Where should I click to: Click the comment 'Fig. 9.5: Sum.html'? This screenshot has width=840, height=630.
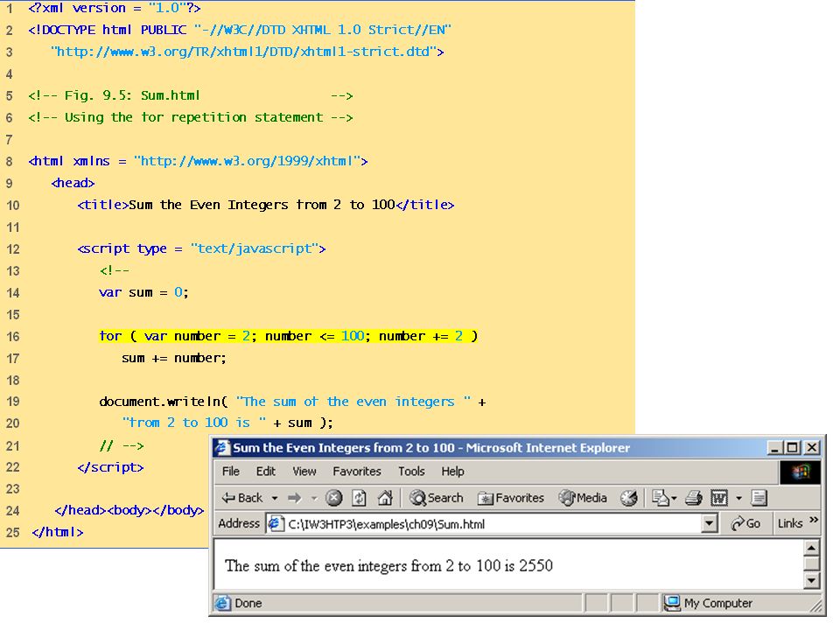click(191, 96)
